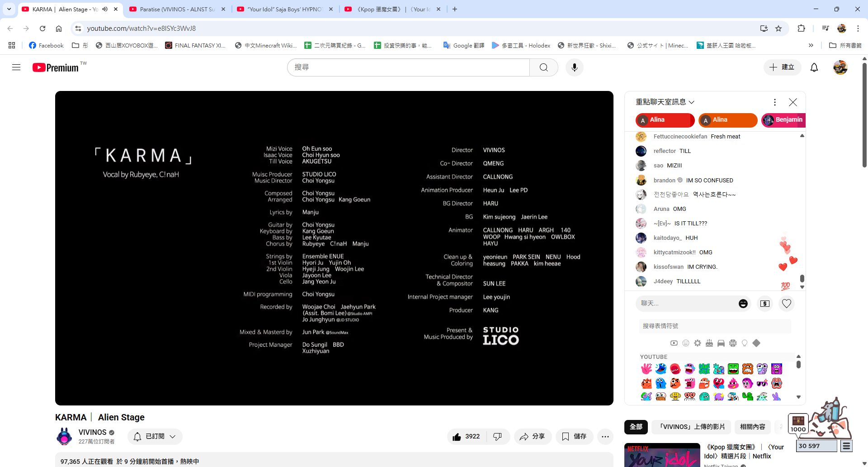Select the smiley face emoji category

tap(686, 343)
